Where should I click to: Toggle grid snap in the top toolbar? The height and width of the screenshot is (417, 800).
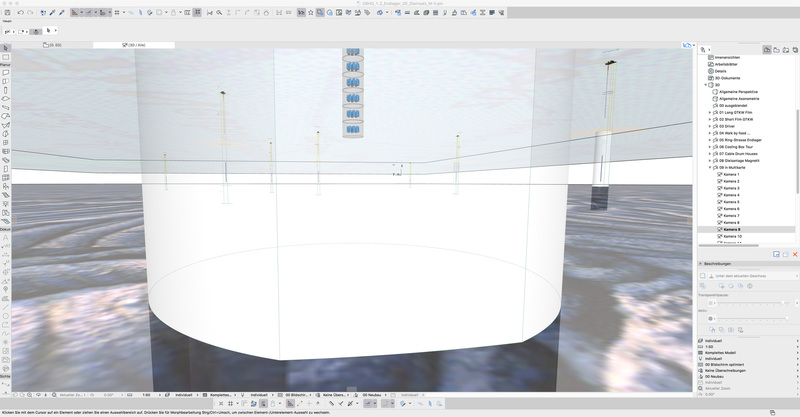(117, 13)
